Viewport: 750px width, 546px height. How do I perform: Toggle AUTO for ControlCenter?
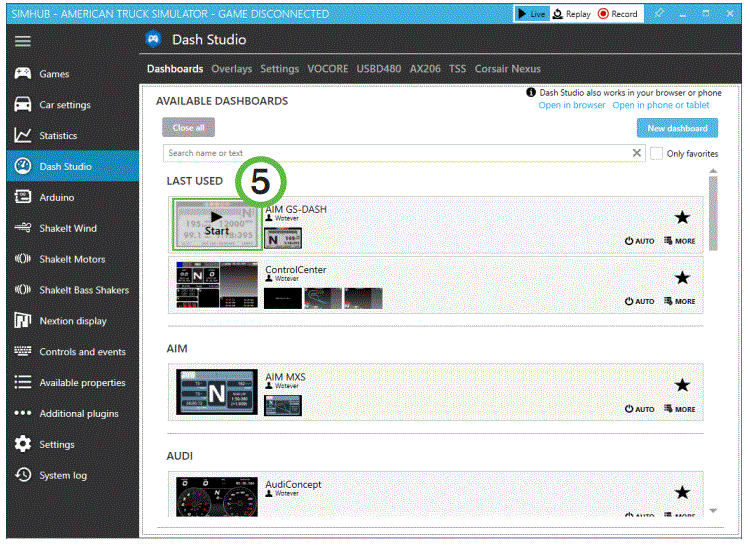tap(640, 301)
